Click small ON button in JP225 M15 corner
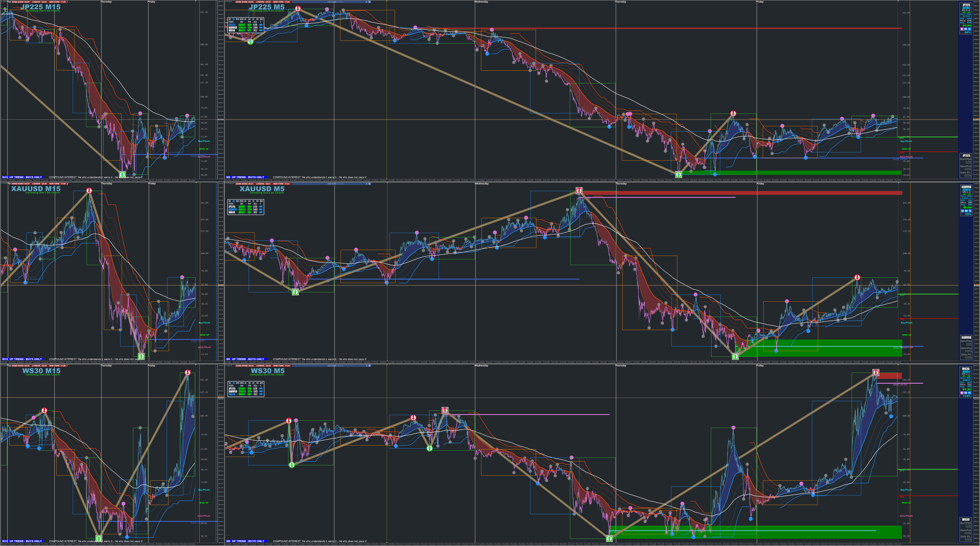The width and height of the screenshot is (980, 546). tap(4, 174)
